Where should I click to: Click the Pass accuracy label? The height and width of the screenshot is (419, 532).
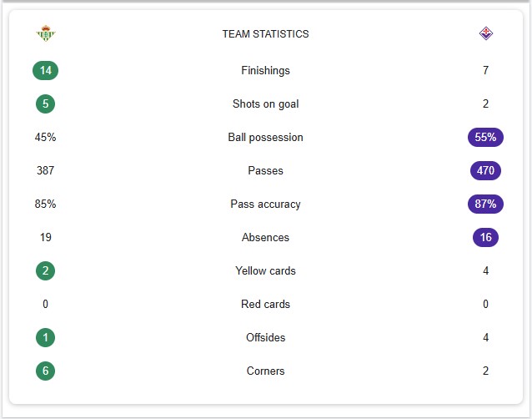(266, 204)
